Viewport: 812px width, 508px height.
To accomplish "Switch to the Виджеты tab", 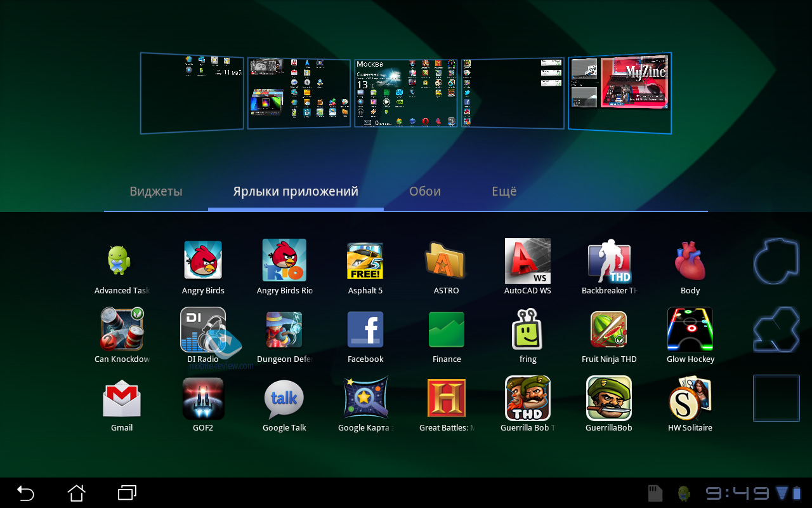I will (x=156, y=191).
